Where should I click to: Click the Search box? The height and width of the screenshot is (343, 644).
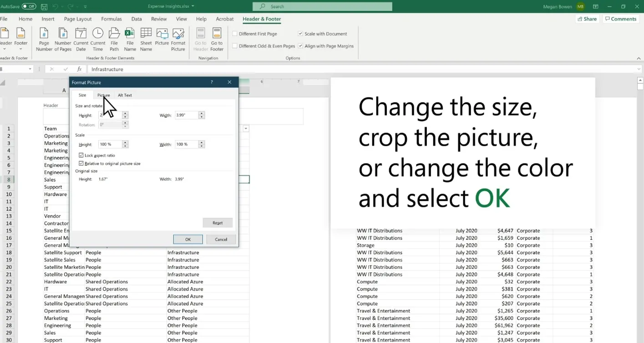322,6
